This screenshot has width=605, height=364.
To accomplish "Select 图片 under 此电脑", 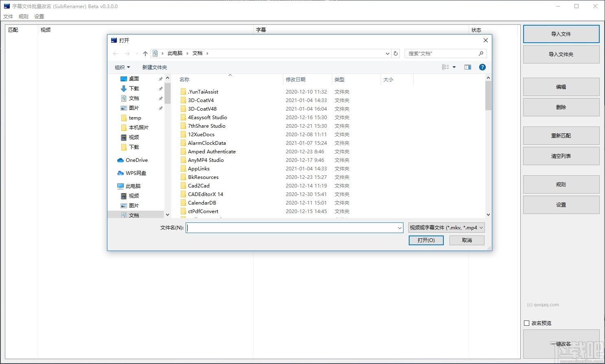I will coord(129,205).
